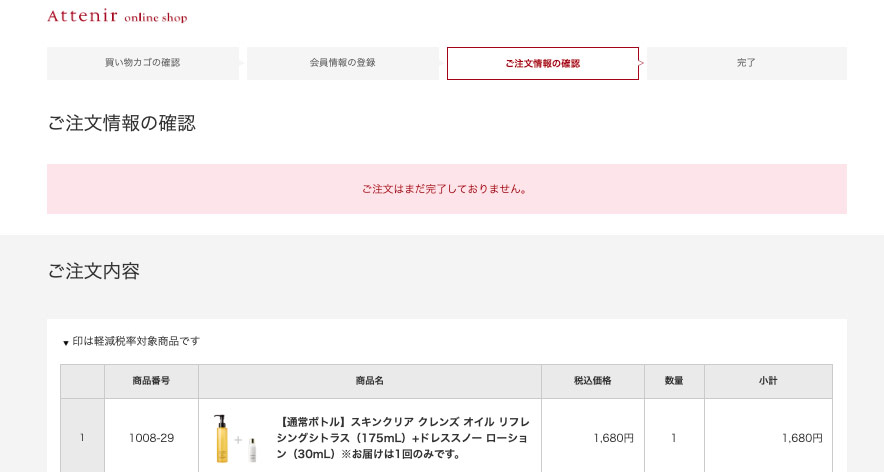Image resolution: width=884 pixels, height=472 pixels.
Task: Click the Attenir online shop logo
Action: 117,17
